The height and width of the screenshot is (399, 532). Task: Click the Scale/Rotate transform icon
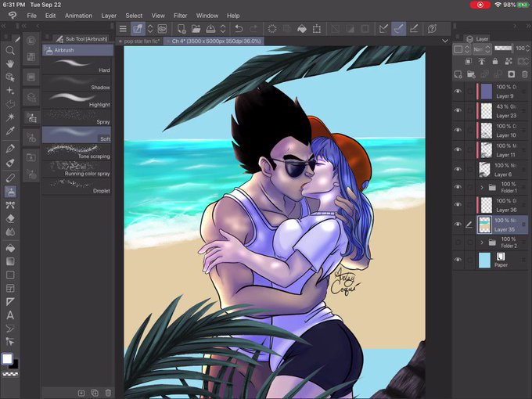click(317, 29)
